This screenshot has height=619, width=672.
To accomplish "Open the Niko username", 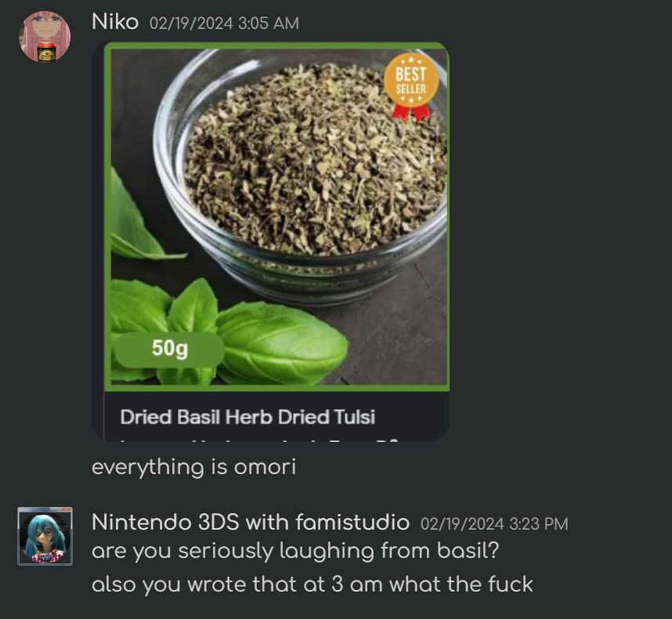I will (115, 21).
